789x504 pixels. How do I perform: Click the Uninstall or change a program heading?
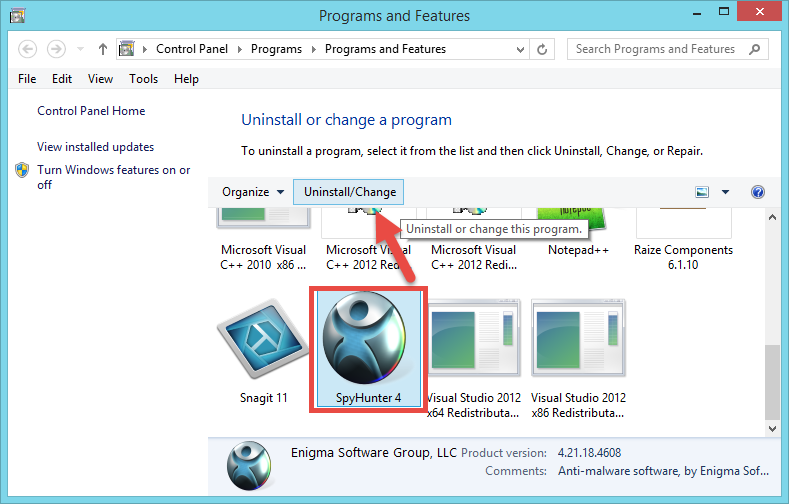[346, 120]
